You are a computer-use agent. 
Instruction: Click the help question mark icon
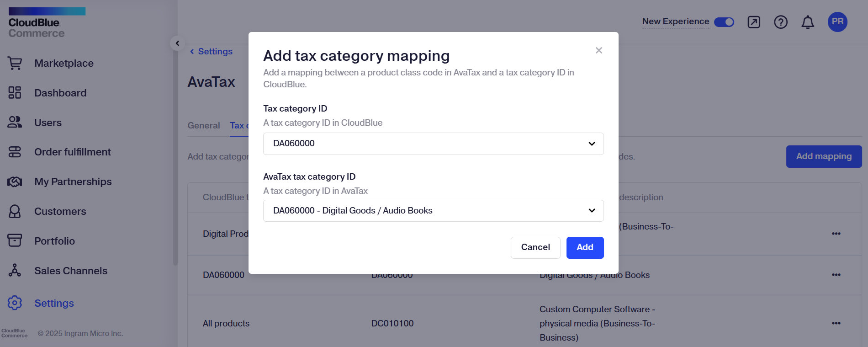[781, 21]
